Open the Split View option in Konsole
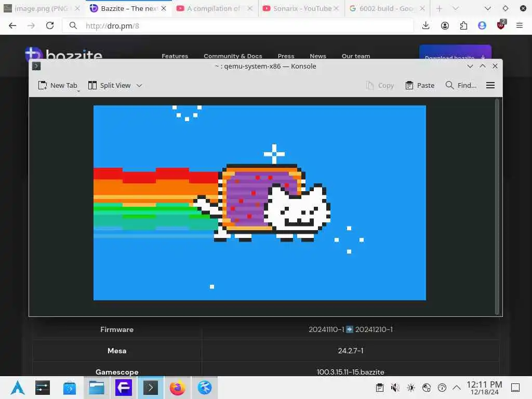This screenshot has width=532, height=399. (x=109, y=86)
